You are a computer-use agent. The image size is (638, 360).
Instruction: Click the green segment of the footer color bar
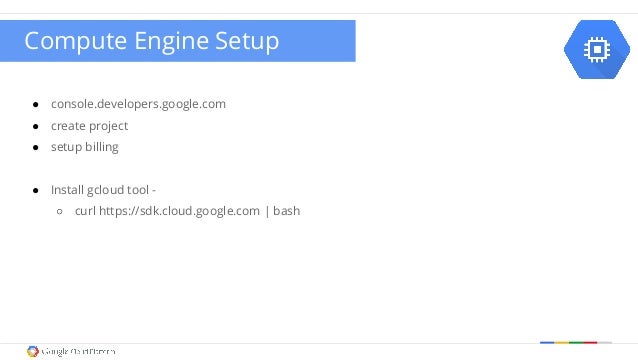point(576,343)
